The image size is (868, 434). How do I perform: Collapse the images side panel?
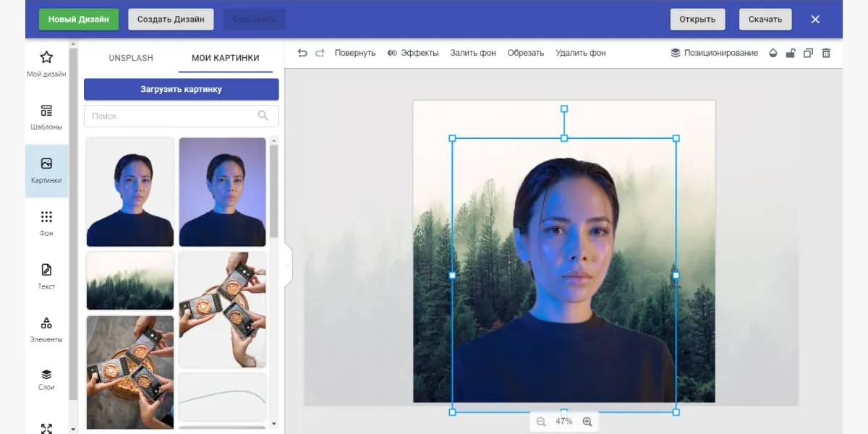(x=288, y=265)
